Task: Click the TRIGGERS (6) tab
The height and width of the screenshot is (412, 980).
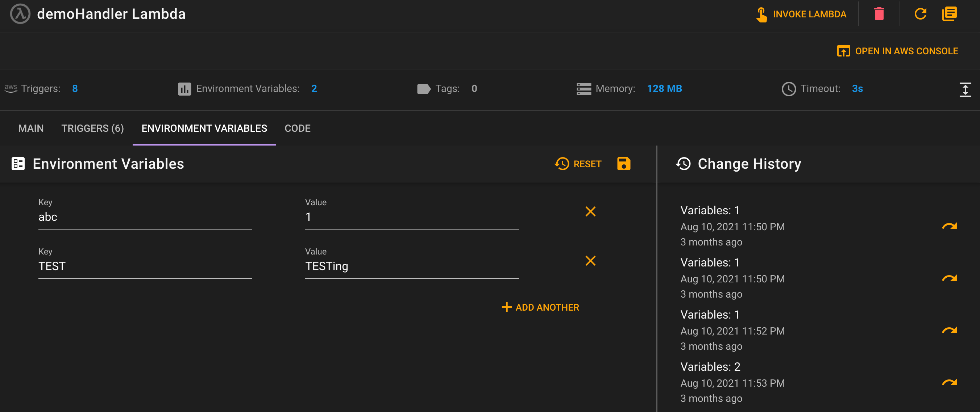Action: tap(92, 129)
